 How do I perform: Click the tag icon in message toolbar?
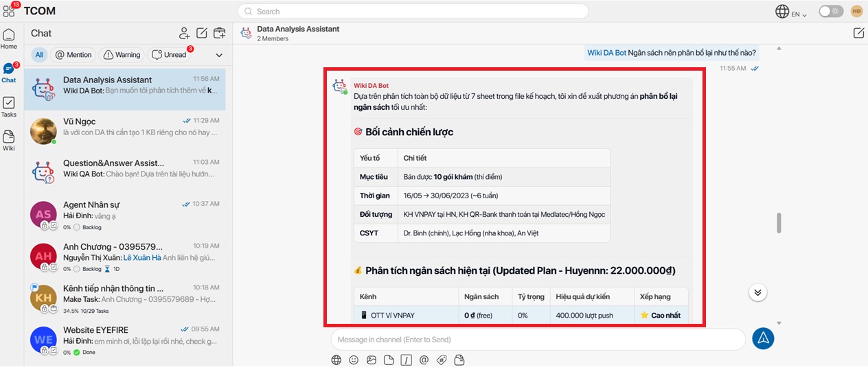(442, 360)
